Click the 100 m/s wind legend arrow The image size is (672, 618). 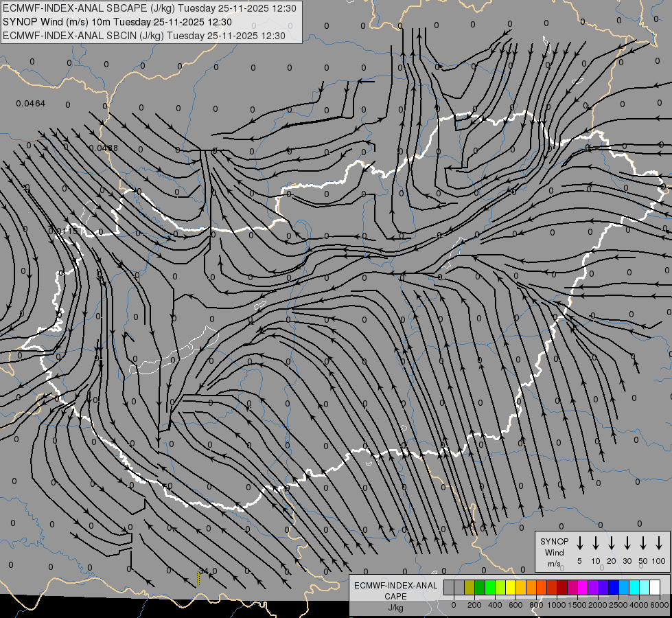click(659, 543)
